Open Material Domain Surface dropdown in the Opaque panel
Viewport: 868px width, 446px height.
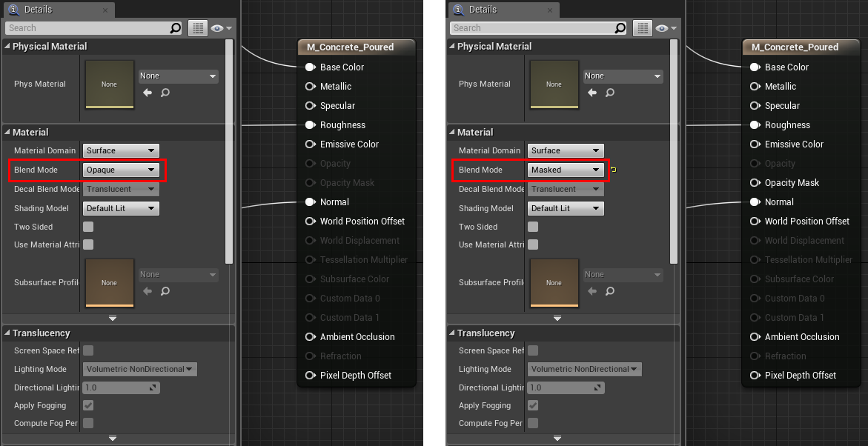pos(122,150)
